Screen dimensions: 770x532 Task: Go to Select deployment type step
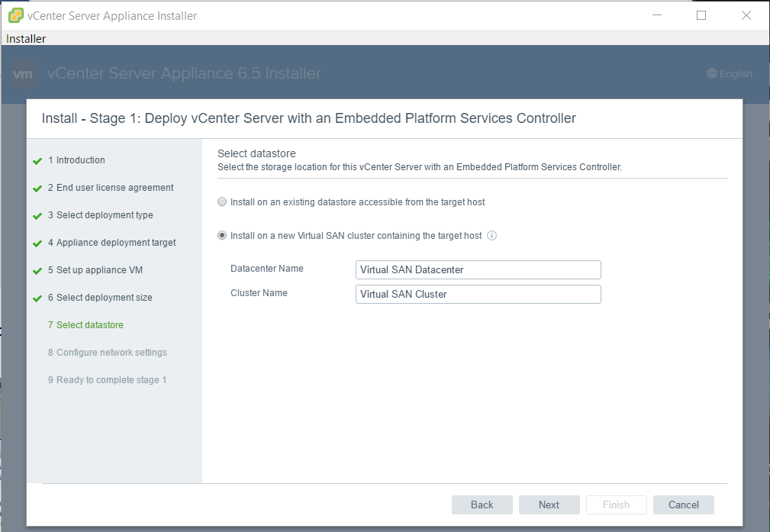(x=100, y=215)
